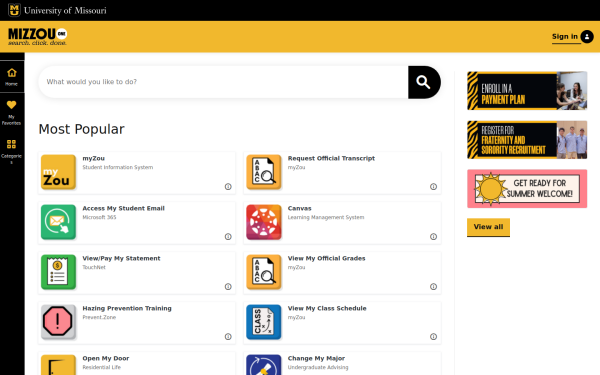This screenshot has width=600, height=375.
Task: Click the Hazing Prevention Training title
Action: 127,308
